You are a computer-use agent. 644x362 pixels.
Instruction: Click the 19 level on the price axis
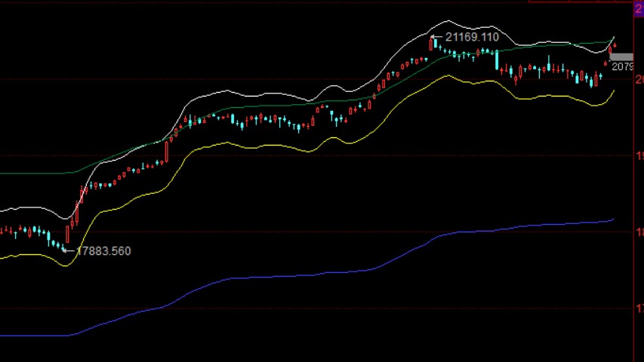[639, 155]
